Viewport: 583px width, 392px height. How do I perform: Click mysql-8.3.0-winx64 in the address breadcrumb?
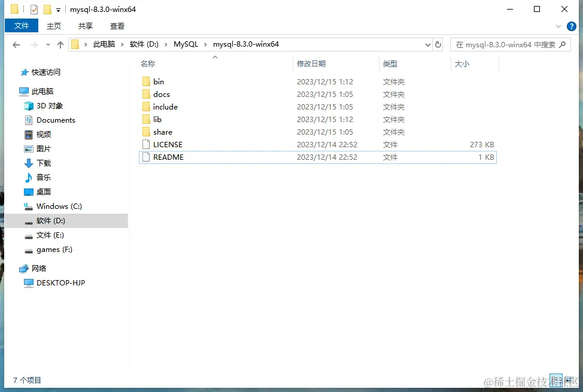[246, 44]
